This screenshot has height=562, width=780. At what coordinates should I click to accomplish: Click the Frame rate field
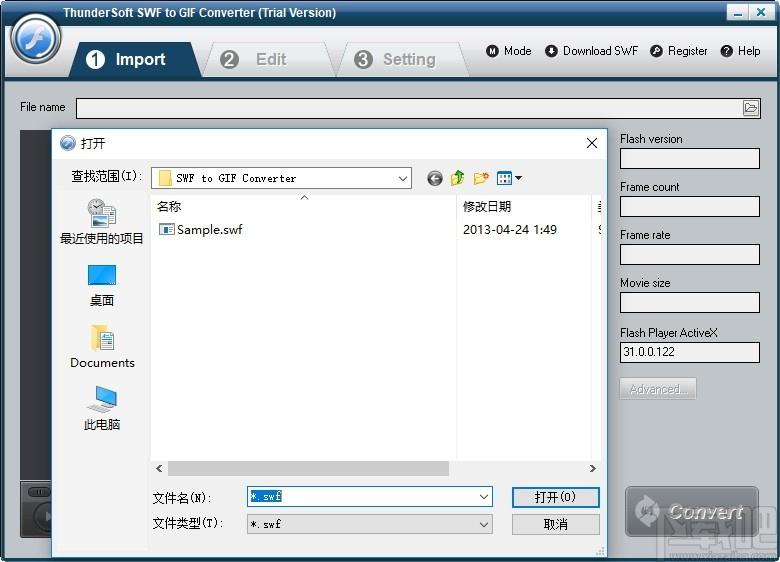[689, 255]
